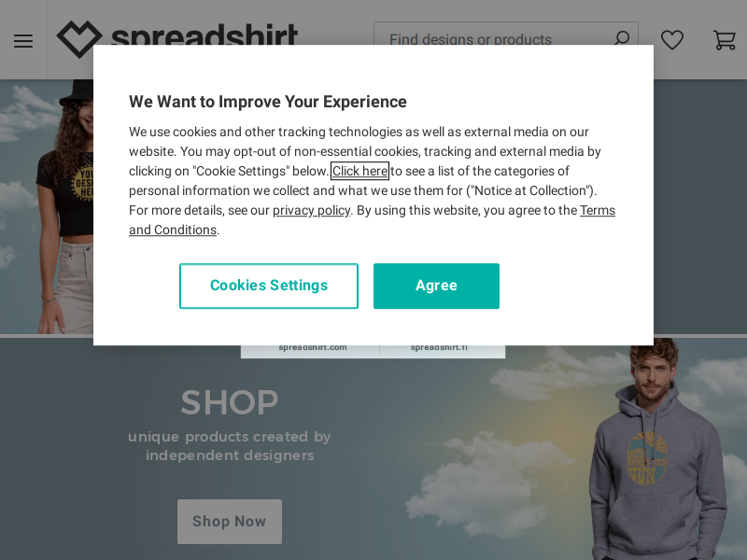Screen dimensions: 747x560
Task: Open Terms and Conditions link
Action: [372, 220]
